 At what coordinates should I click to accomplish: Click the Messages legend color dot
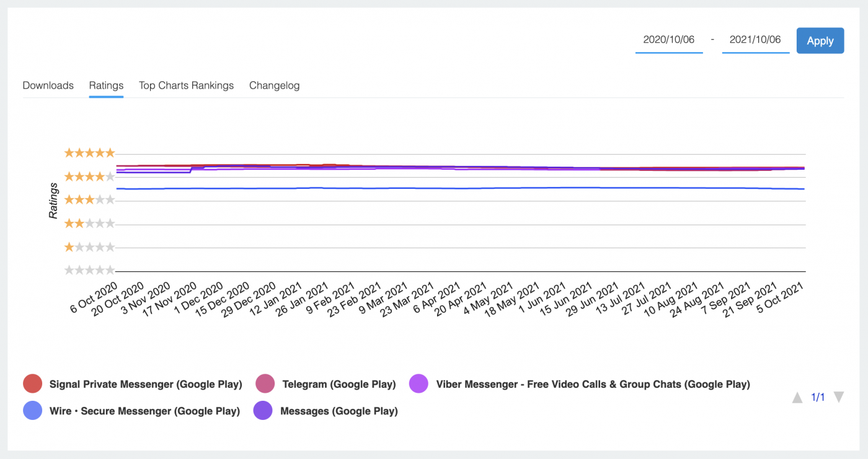263,410
